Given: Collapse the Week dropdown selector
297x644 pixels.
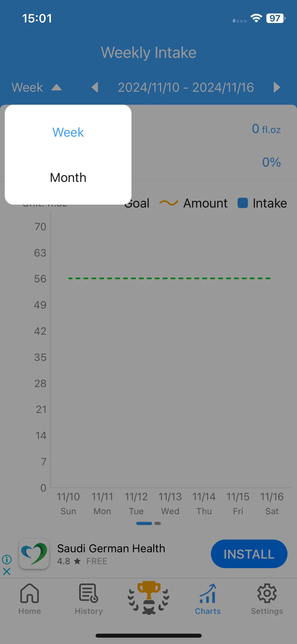Looking at the screenshot, I should (x=37, y=87).
